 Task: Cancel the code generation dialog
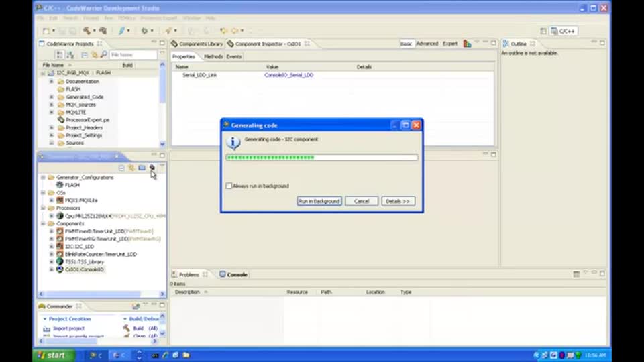pos(362,201)
